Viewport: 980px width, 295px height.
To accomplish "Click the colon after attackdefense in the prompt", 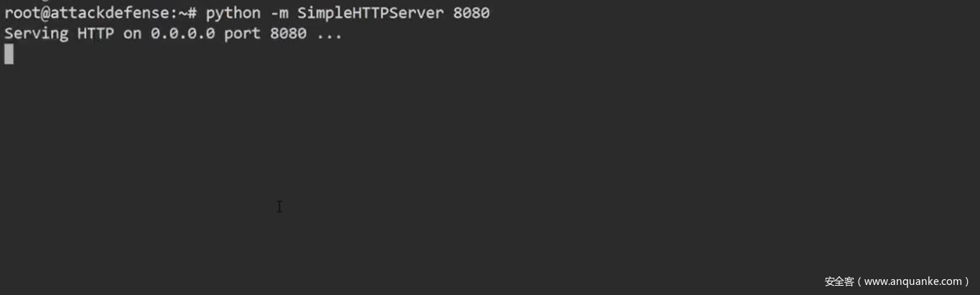I will click(174, 13).
